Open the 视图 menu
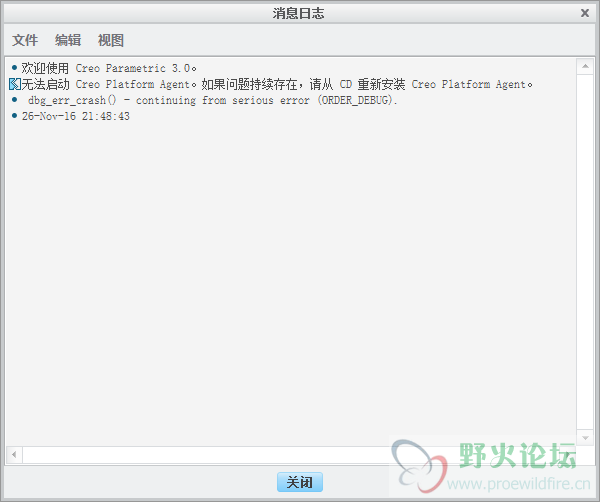 111,40
